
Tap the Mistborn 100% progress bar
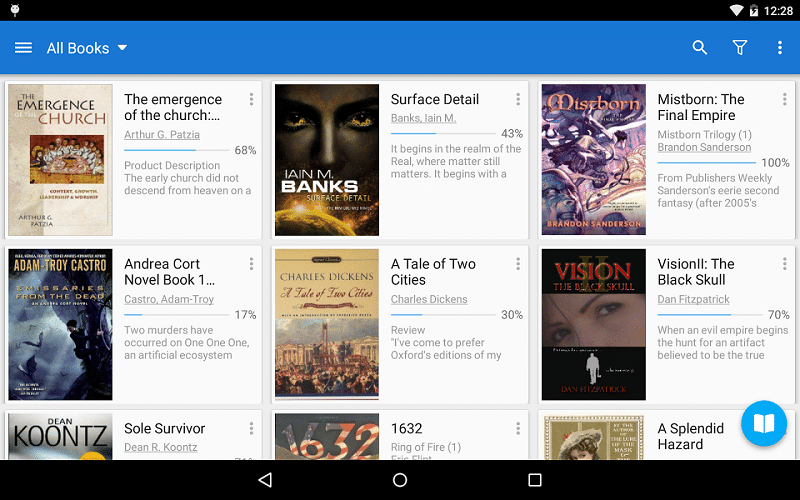(x=706, y=162)
